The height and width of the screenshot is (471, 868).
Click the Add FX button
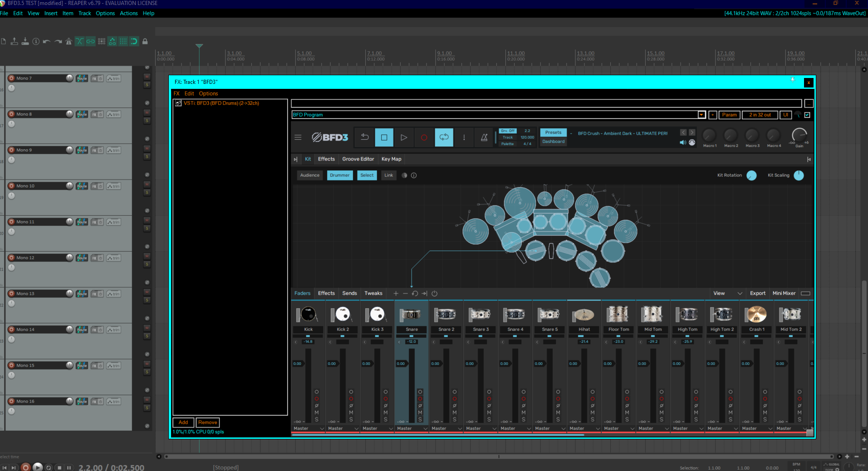point(183,422)
